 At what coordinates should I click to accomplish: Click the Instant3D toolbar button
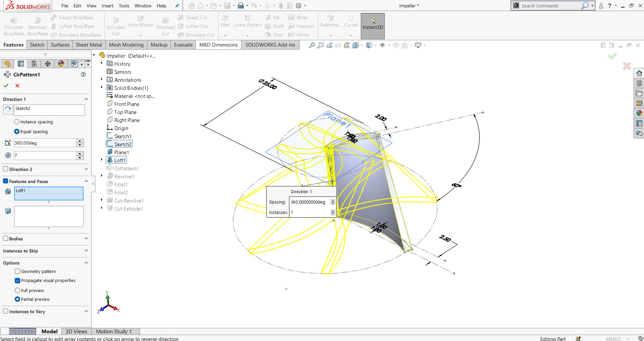373,26
